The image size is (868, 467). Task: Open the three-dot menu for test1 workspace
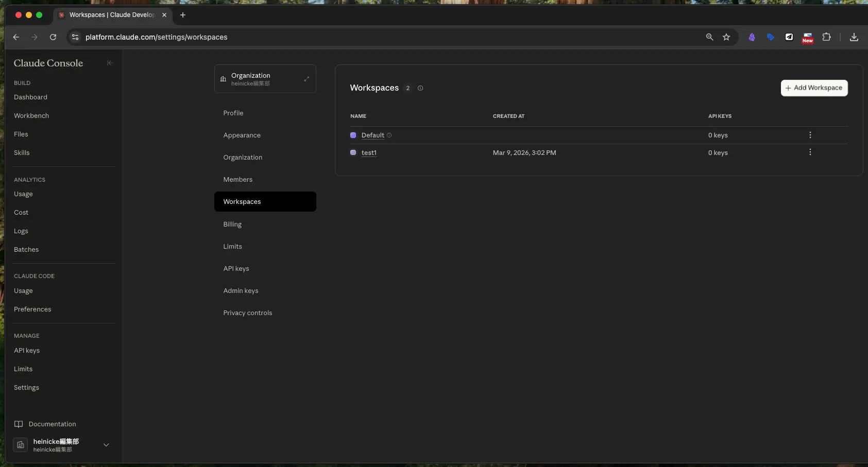click(x=810, y=152)
